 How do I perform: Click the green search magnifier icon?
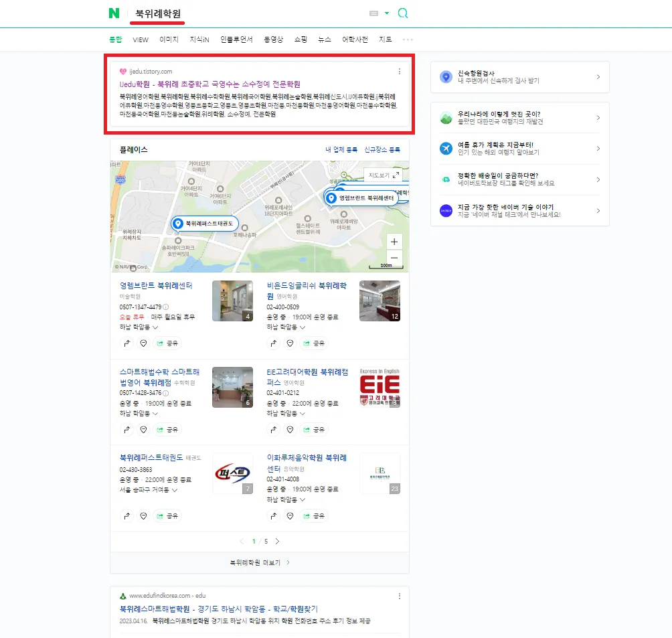[x=403, y=13]
